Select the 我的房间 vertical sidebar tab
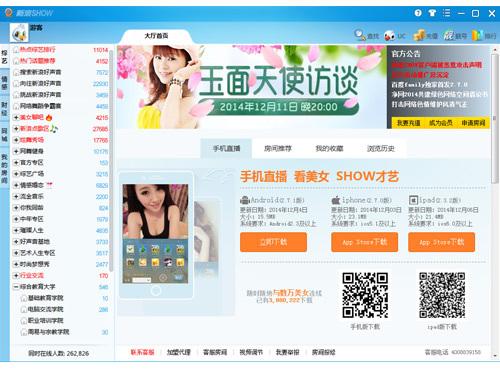This screenshot has height=375, width=500. point(4,169)
